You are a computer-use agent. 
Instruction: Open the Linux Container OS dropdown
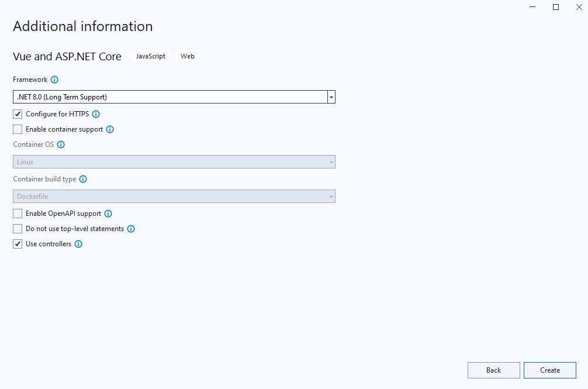coord(174,162)
